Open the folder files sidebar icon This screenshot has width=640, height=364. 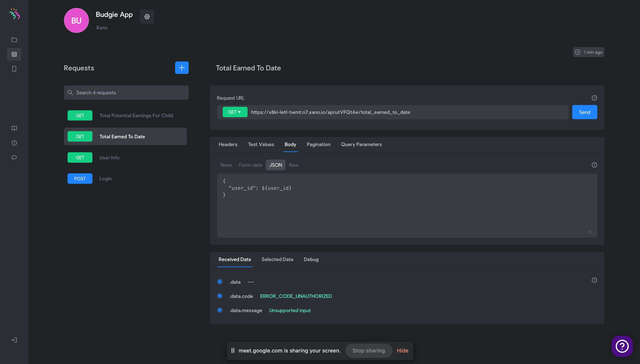coord(14,40)
